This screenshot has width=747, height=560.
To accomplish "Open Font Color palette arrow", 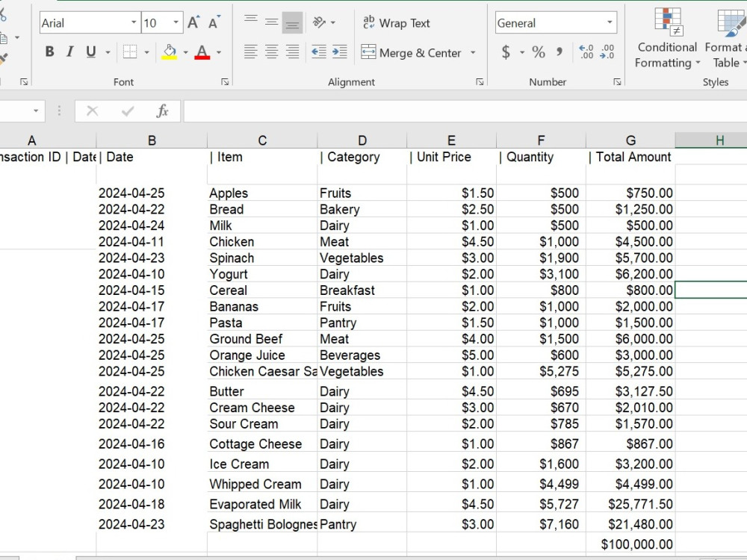I will [x=219, y=52].
